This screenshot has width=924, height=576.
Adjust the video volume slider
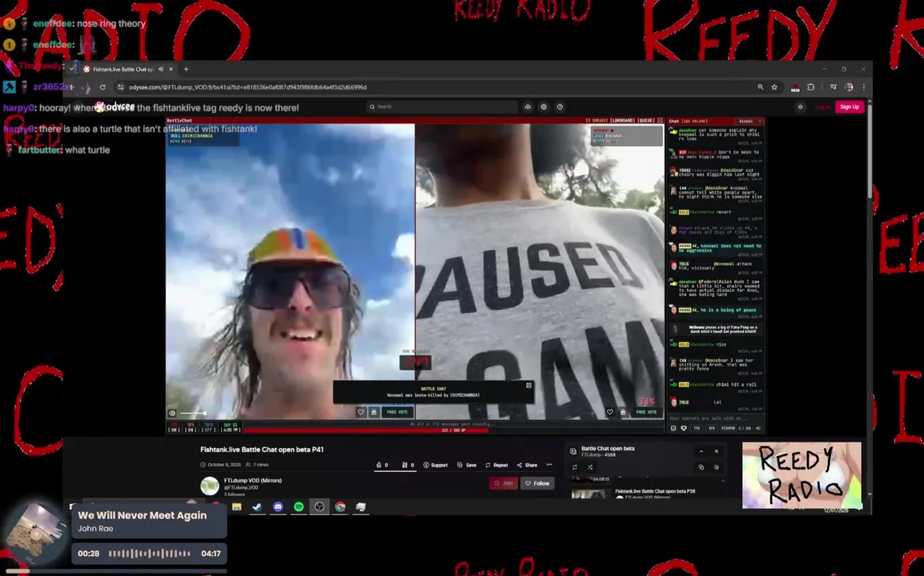tap(193, 414)
